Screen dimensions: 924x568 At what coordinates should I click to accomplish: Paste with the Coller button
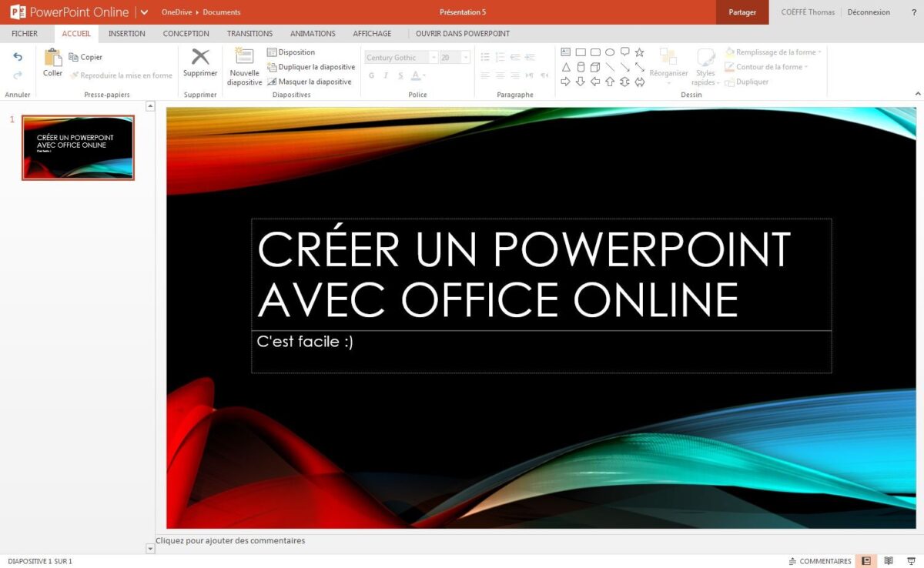(53, 63)
